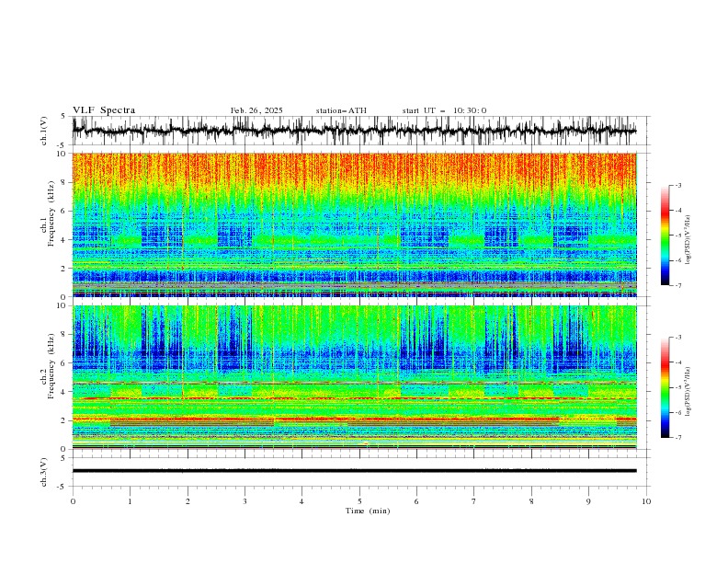Click the 'ch.3(V)' waveform axis label
The image size is (728, 563).
point(44,472)
